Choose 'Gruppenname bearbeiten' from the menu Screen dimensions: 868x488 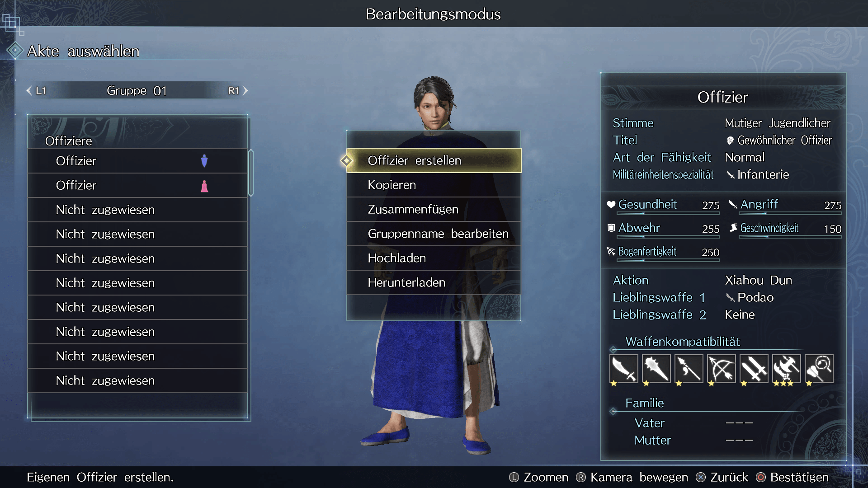pyautogui.click(x=434, y=234)
